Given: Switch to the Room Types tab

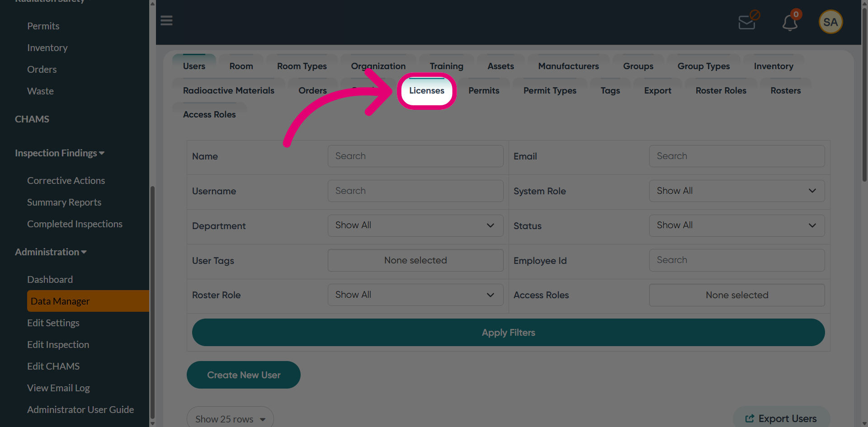Looking at the screenshot, I should click(302, 66).
